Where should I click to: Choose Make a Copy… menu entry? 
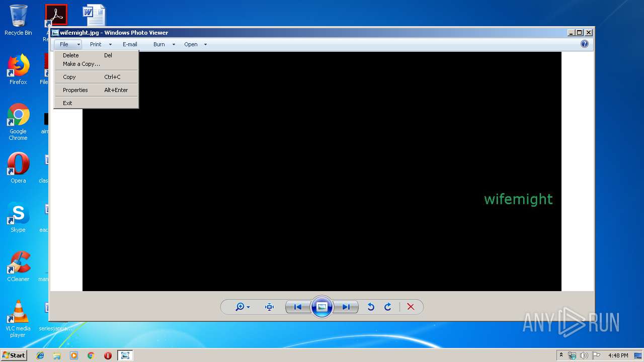96,64
